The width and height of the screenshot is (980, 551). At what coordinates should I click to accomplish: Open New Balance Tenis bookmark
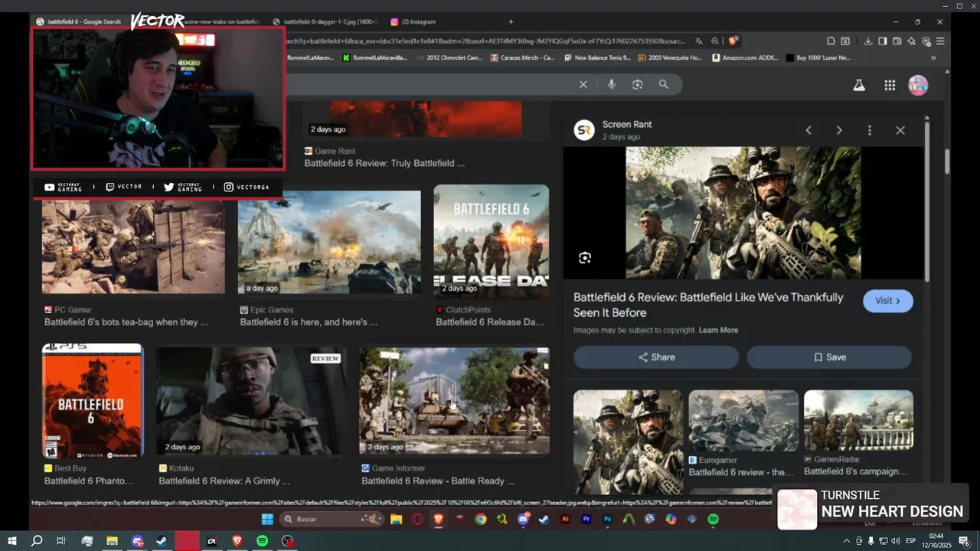click(597, 57)
